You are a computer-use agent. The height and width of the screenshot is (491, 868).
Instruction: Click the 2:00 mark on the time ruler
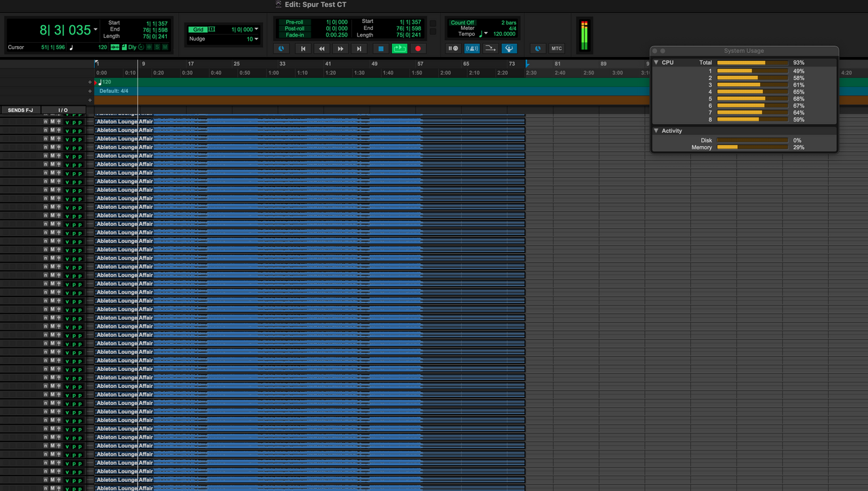click(x=445, y=73)
